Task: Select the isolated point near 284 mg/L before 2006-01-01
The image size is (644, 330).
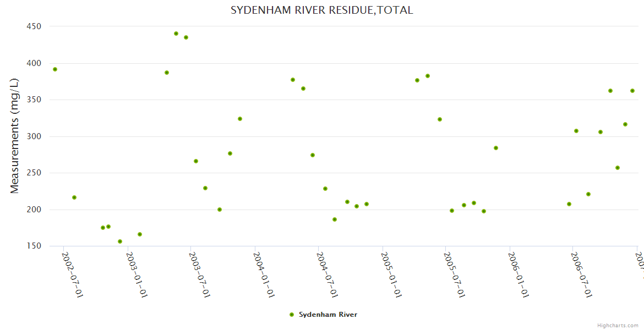Action: tap(496, 148)
